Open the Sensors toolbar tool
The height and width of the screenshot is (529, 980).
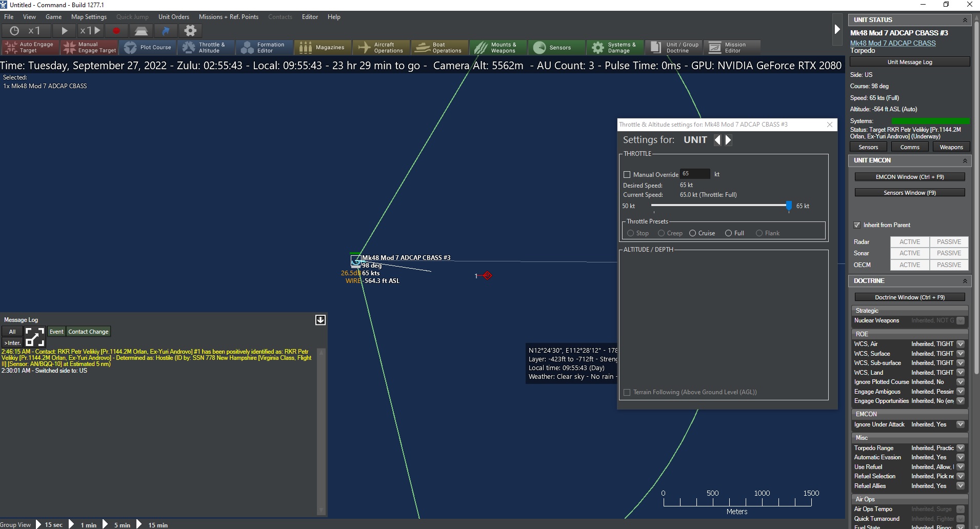coord(557,48)
